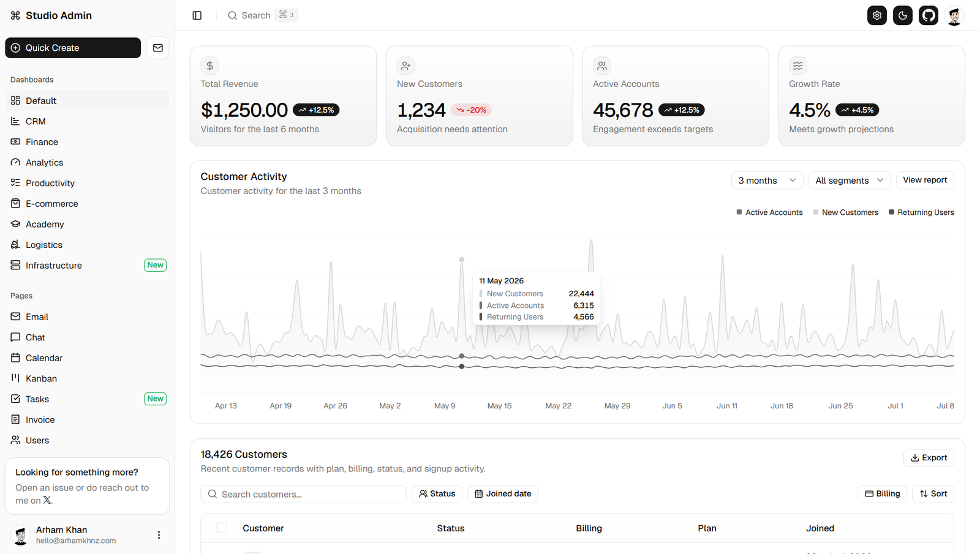980x554 pixels.
Task: Click the Search field in top bar
Action: (x=262, y=15)
